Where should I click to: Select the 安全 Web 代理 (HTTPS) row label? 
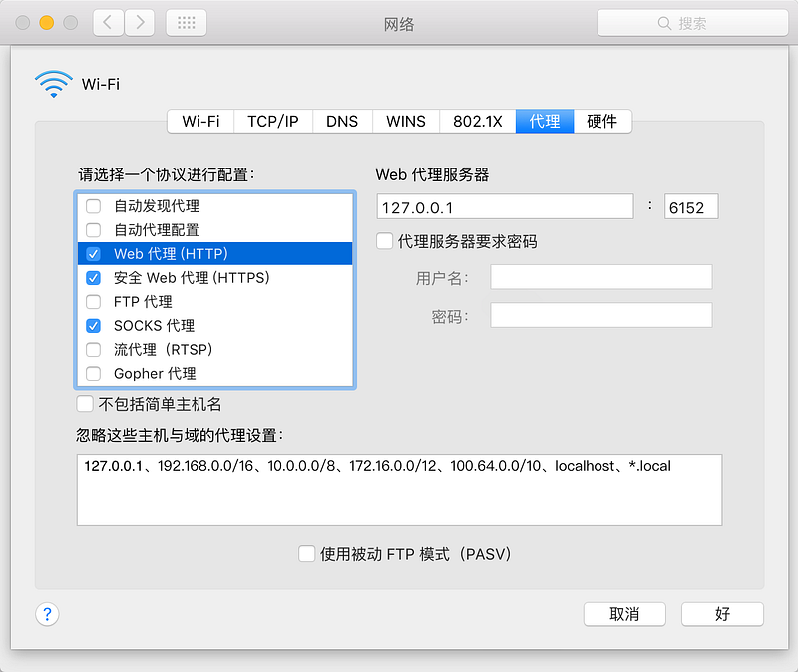pyautogui.click(x=192, y=278)
